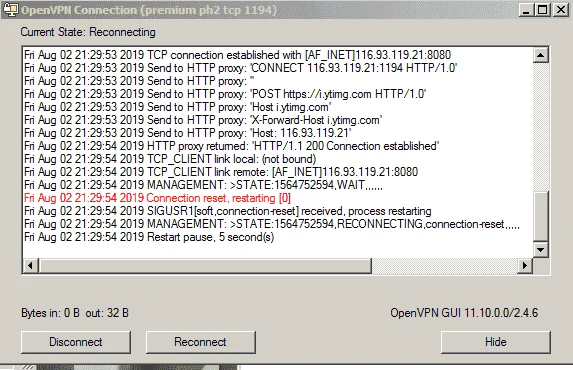This screenshot has height=370, width=573.
Task: Click the log scroll right arrow
Action: point(525,265)
